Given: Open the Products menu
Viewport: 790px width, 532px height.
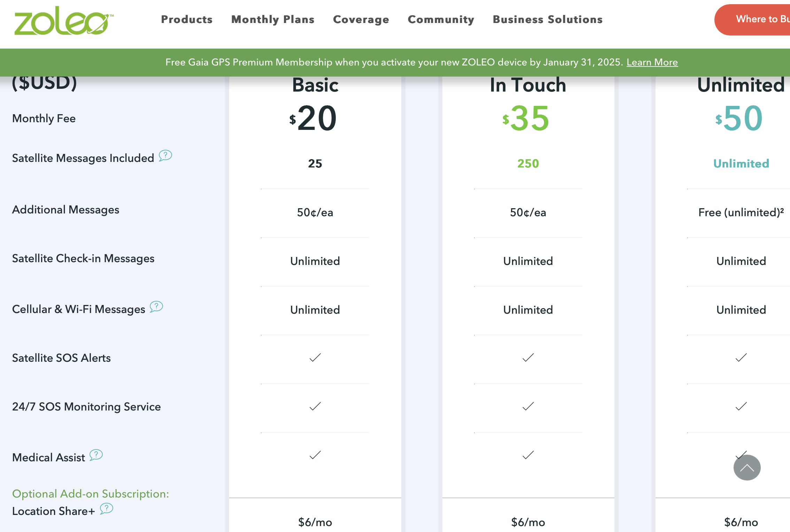Looking at the screenshot, I should tap(187, 19).
